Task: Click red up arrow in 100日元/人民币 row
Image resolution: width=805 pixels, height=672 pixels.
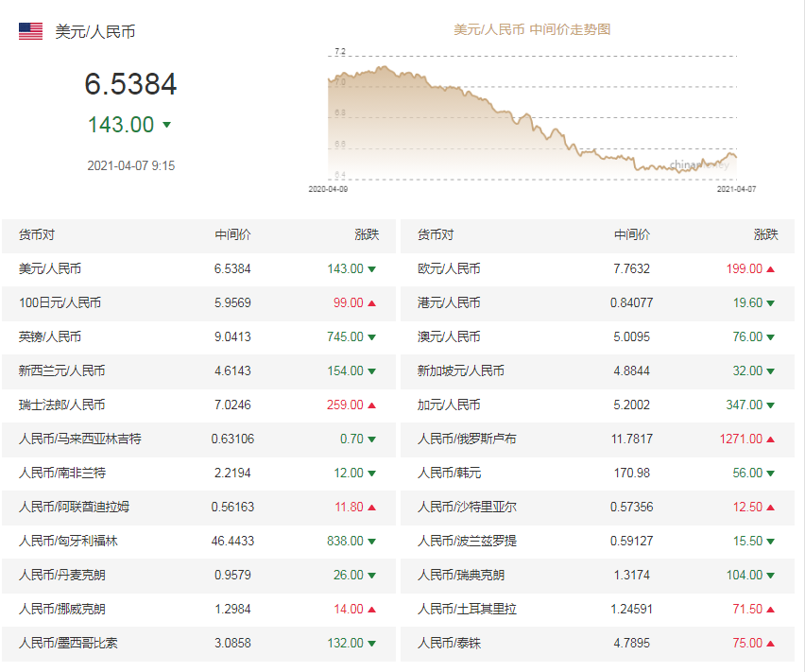Action: click(x=372, y=303)
